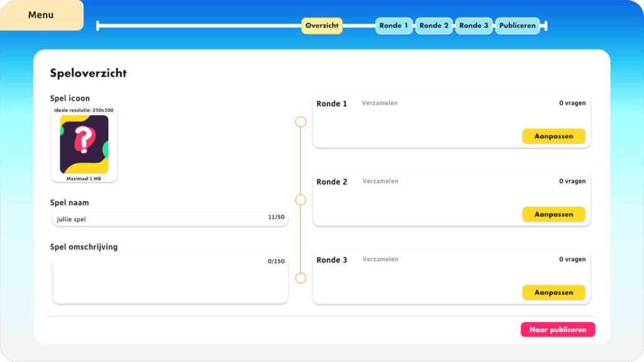Image resolution: width=644 pixels, height=362 pixels.
Task: Go to Ronde 1 step in progress bar
Action: click(394, 26)
